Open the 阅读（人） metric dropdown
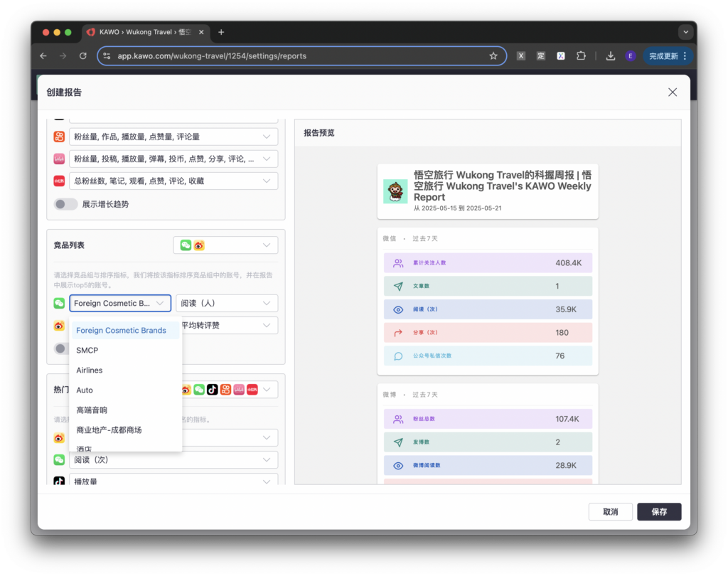Viewport: 728px width, 576px height. pos(226,303)
